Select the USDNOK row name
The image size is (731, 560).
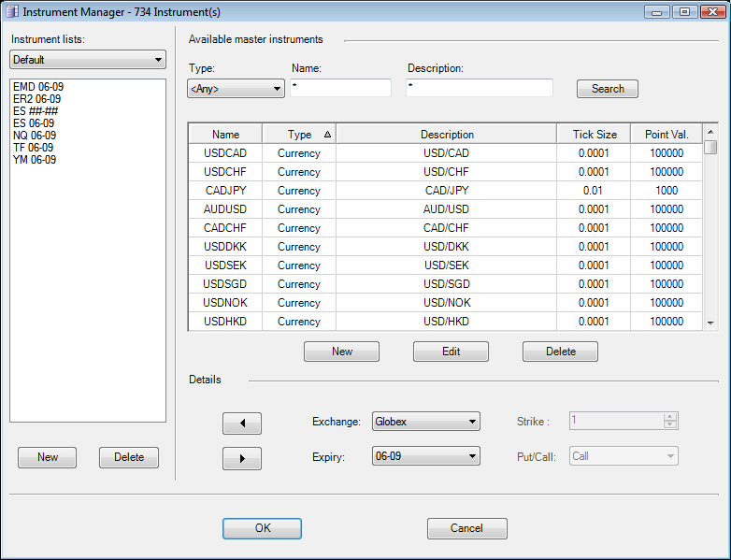pyautogui.click(x=225, y=303)
